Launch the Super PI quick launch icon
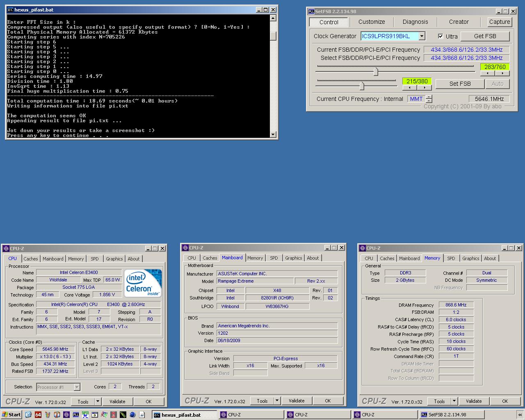Image resolution: width=525 pixels, height=420 pixels. pyautogui.click(x=85, y=415)
